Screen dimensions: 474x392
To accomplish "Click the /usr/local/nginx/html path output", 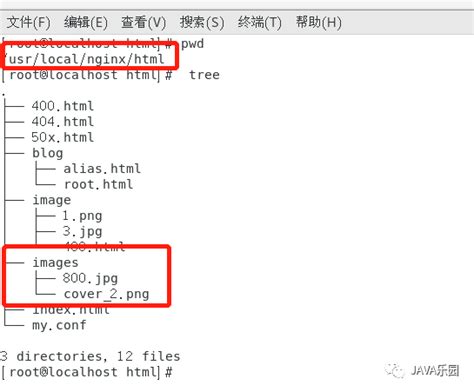I will 85,59.
